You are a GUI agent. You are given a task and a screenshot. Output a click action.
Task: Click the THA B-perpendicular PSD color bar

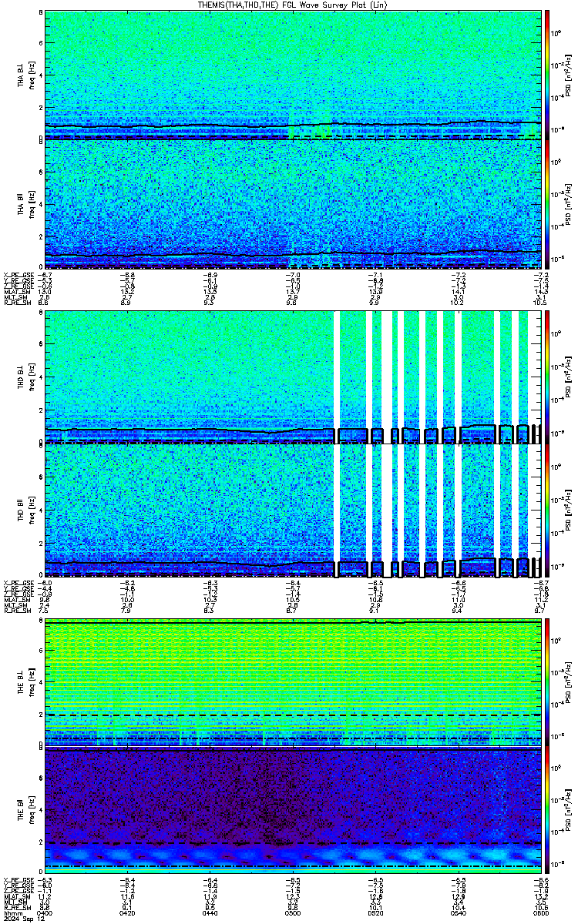coord(548,74)
